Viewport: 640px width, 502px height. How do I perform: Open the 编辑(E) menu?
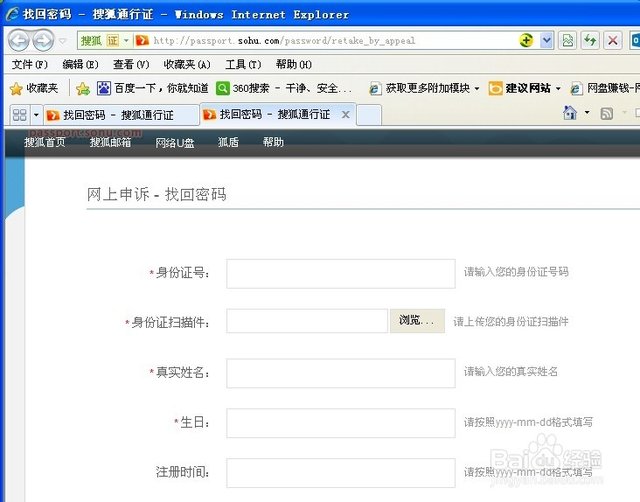(80, 64)
